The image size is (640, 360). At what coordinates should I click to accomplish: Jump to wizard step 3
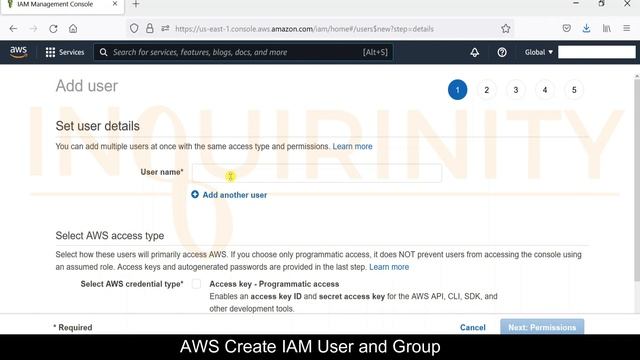coord(516,90)
